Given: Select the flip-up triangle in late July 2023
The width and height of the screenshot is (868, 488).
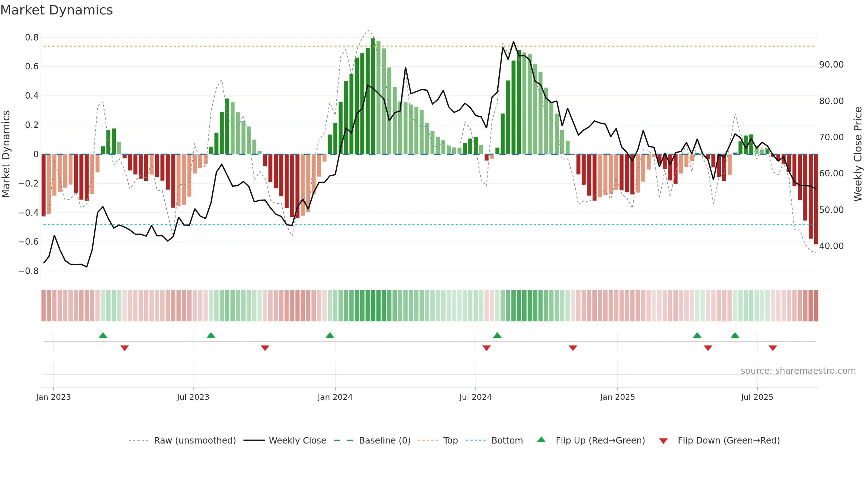Looking at the screenshot, I should (211, 335).
